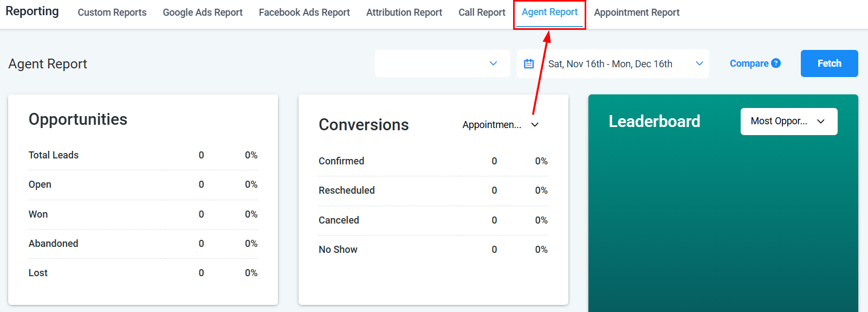868x312 pixels.
Task: Click the Confirmed row in Conversions
Action: (x=432, y=161)
